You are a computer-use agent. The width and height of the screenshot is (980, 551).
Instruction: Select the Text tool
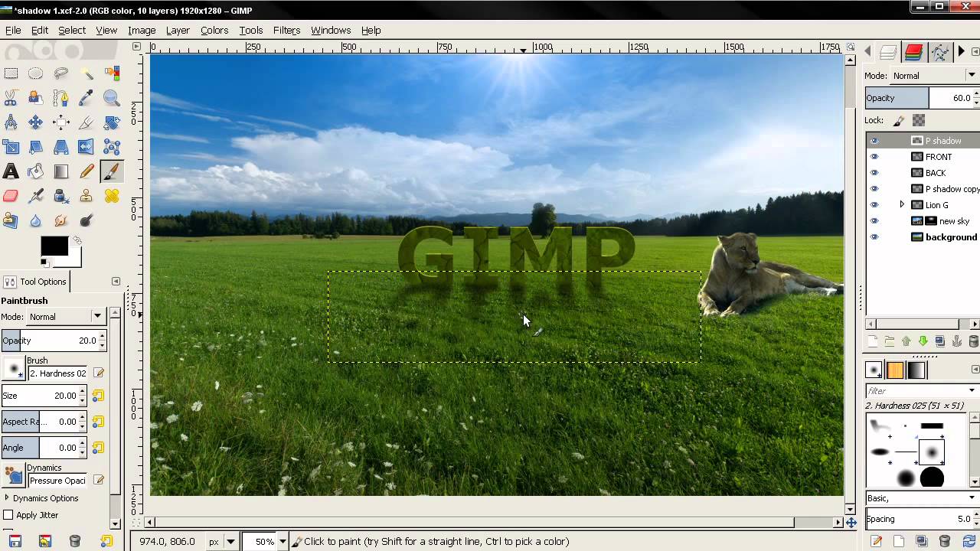coord(11,171)
